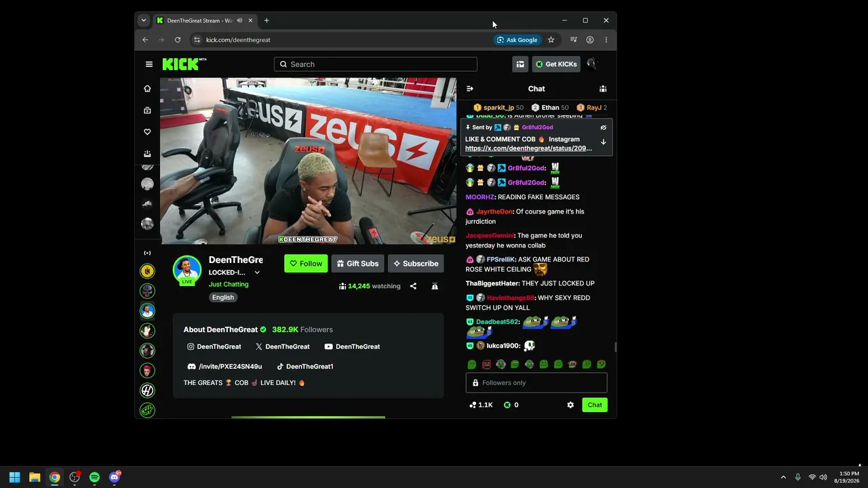Open a new browser tab
The height and width of the screenshot is (488, 868).
[267, 20]
